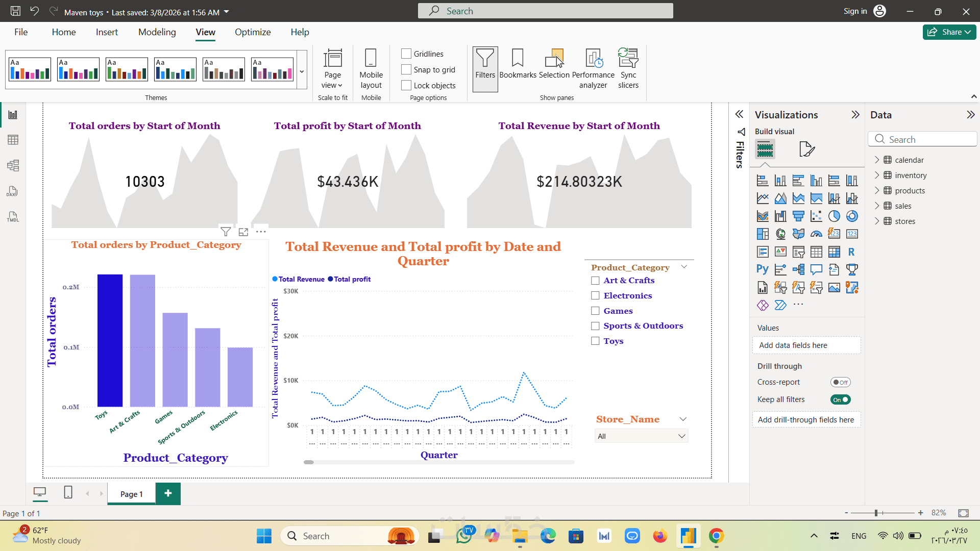The width and height of the screenshot is (980, 551).
Task: Adjust the zoom level slider
Action: pyautogui.click(x=876, y=513)
